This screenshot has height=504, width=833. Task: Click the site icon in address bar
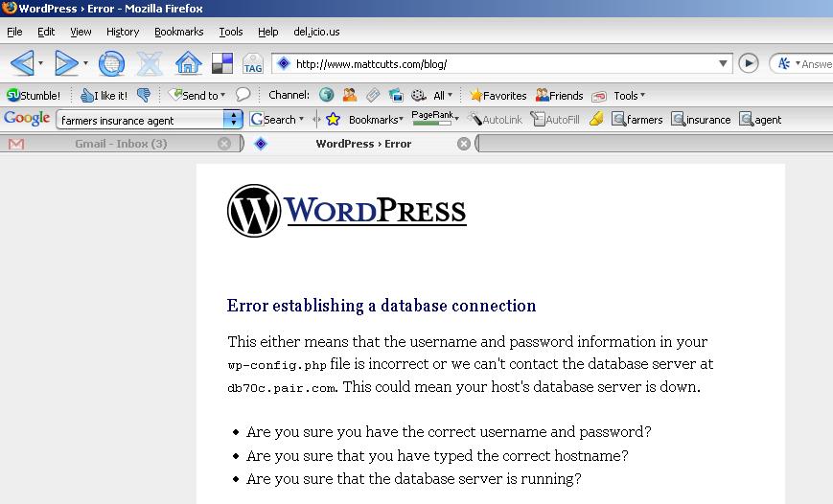pyautogui.click(x=284, y=64)
